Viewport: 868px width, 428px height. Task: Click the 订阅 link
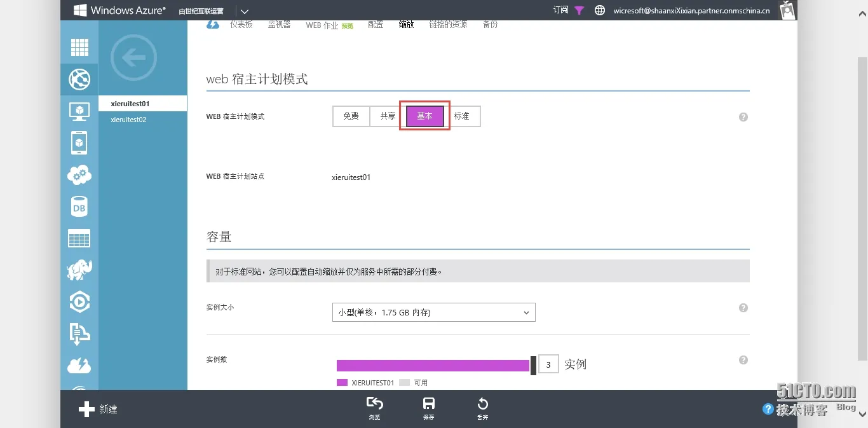coord(561,10)
